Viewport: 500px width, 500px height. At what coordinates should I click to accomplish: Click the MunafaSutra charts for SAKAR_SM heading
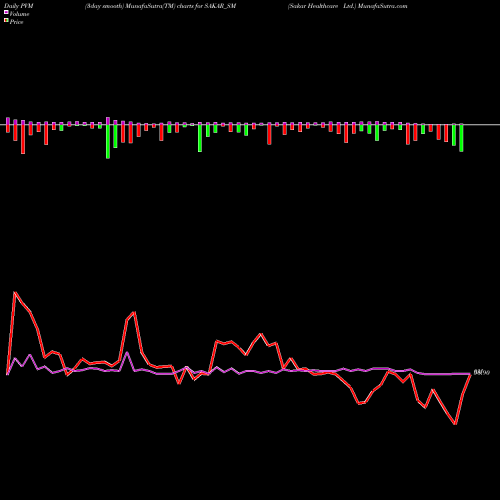(x=160, y=6)
